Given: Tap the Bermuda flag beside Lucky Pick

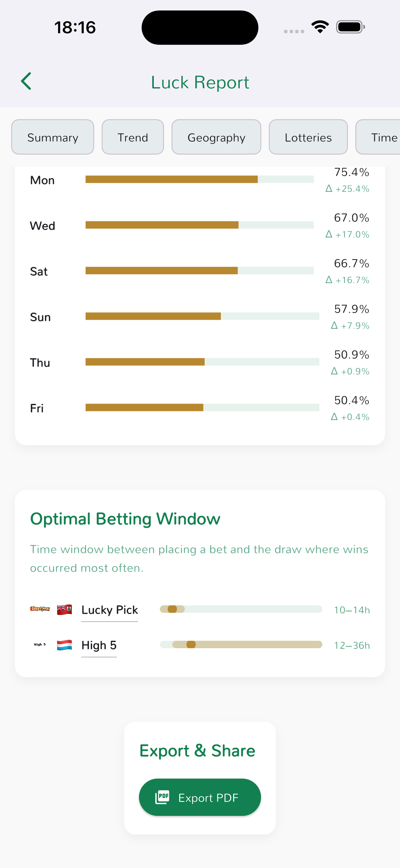Looking at the screenshot, I should (64, 609).
